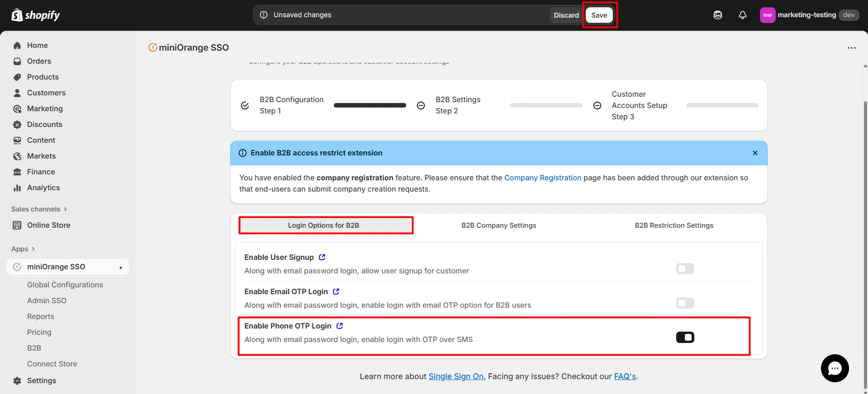The image size is (868, 394).
Task: Click the Customer Accounts Setup progress bar
Action: pyautogui.click(x=722, y=105)
